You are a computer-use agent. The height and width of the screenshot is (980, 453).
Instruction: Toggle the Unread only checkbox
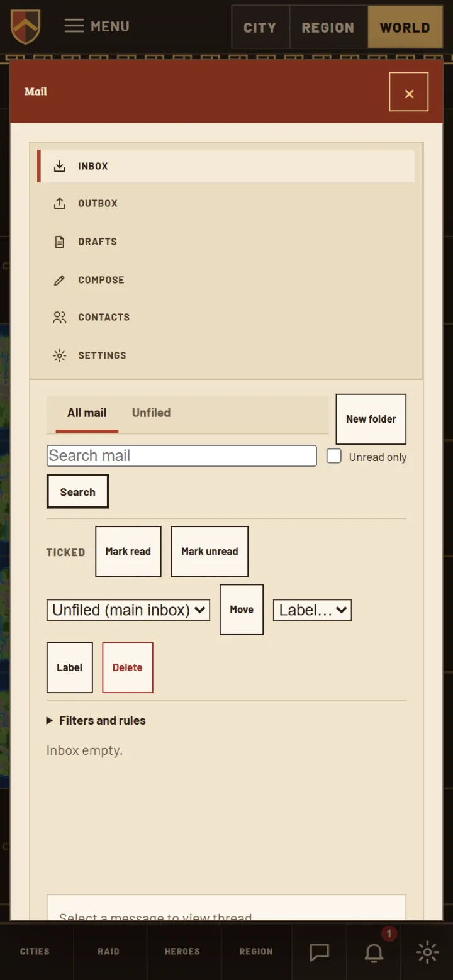click(x=334, y=456)
